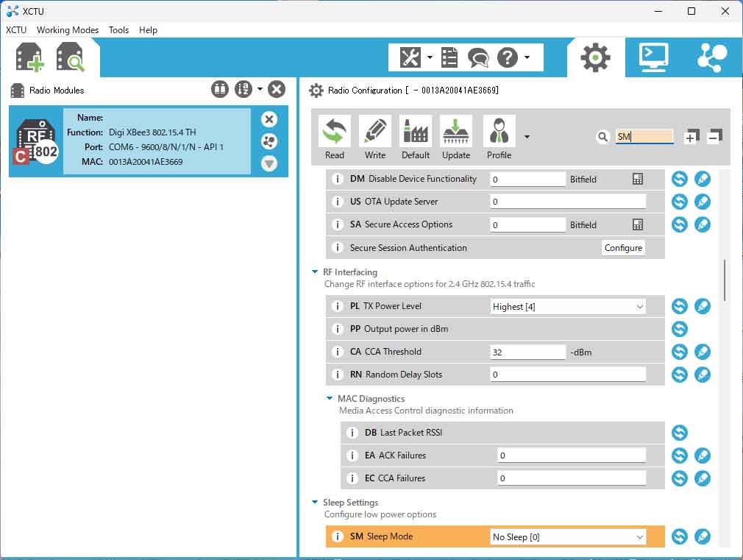Switch to Configuration working mode gear
Viewport: 743px width, 560px height.
[595, 58]
